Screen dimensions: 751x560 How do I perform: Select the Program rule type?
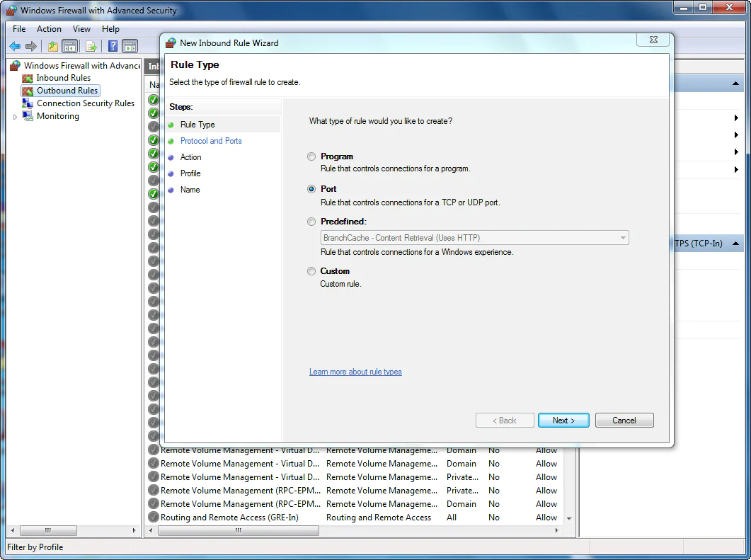pyautogui.click(x=311, y=156)
